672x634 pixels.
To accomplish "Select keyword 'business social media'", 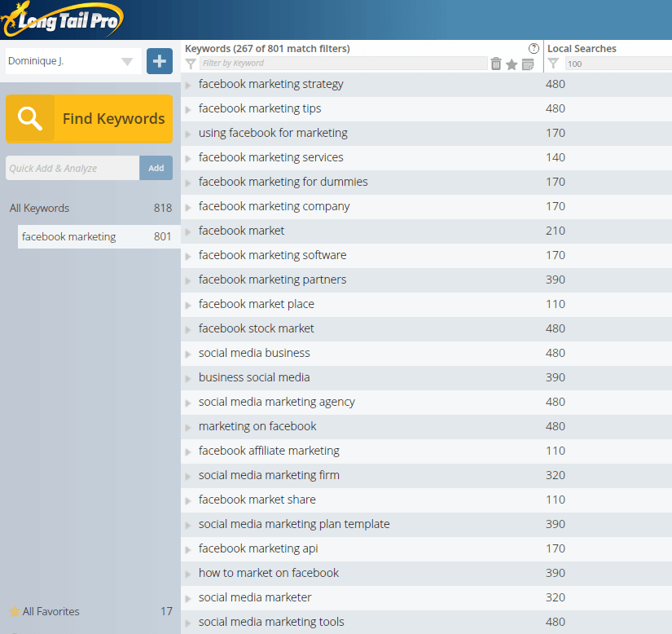I will pyautogui.click(x=254, y=377).
